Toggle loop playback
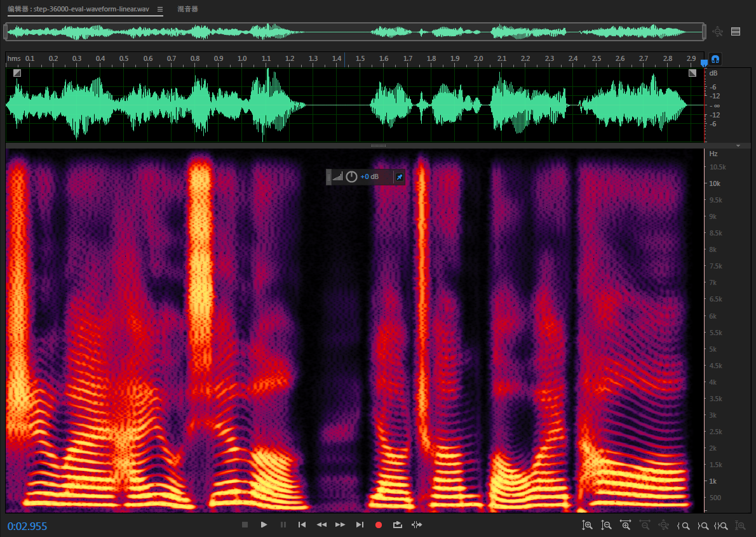The height and width of the screenshot is (537, 756). pyautogui.click(x=397, y=524)
